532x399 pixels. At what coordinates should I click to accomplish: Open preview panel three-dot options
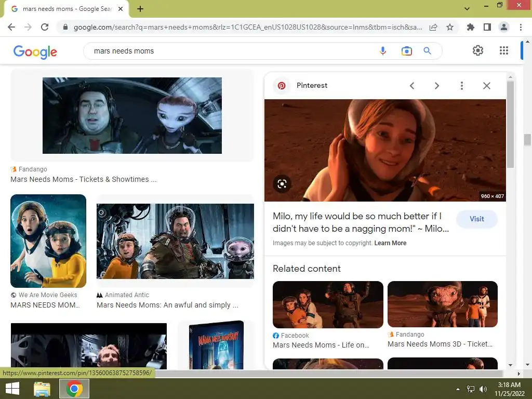click(462, 86)
